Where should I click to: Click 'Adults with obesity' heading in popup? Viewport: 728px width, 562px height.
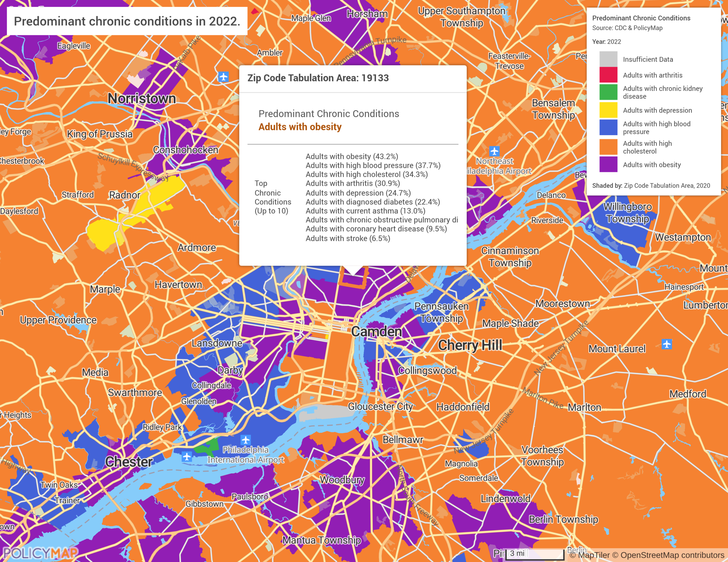click(300, 127)
